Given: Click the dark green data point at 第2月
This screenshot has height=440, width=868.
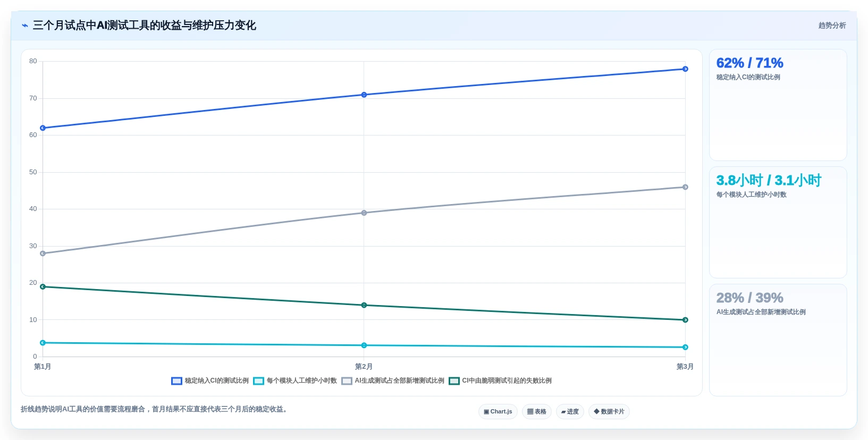Looking at the screenshot, I should [x=364, y=306].
